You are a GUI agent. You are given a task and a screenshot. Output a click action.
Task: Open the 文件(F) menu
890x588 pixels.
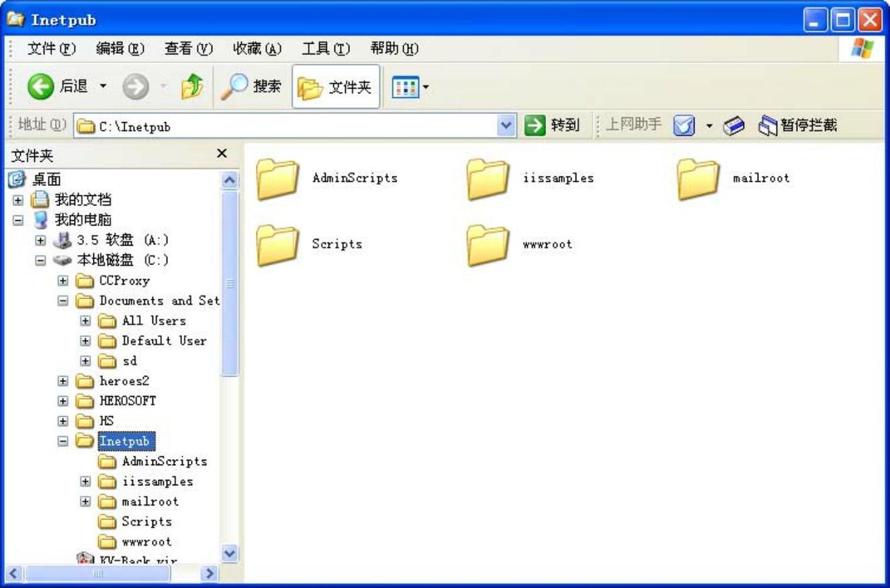pos(51,49)
